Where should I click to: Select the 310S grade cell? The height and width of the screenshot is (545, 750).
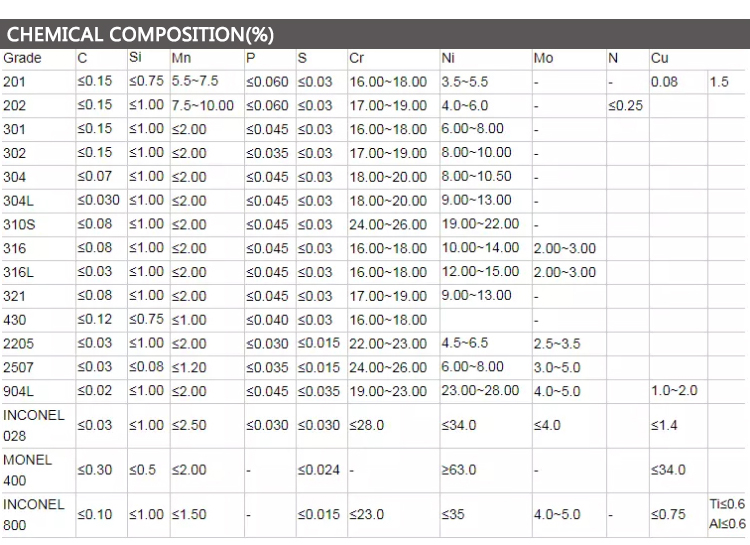pos(20,224)
